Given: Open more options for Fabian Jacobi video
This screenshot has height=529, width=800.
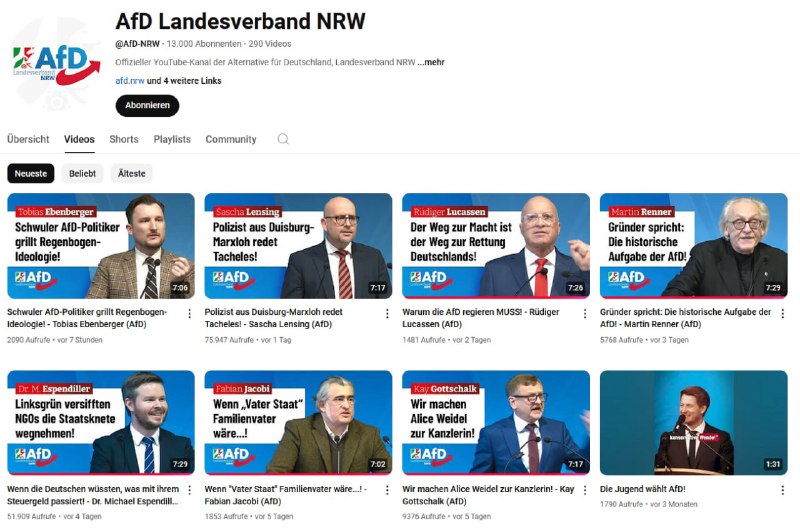Looking at the screenshot, I should [x=387, y=490].
